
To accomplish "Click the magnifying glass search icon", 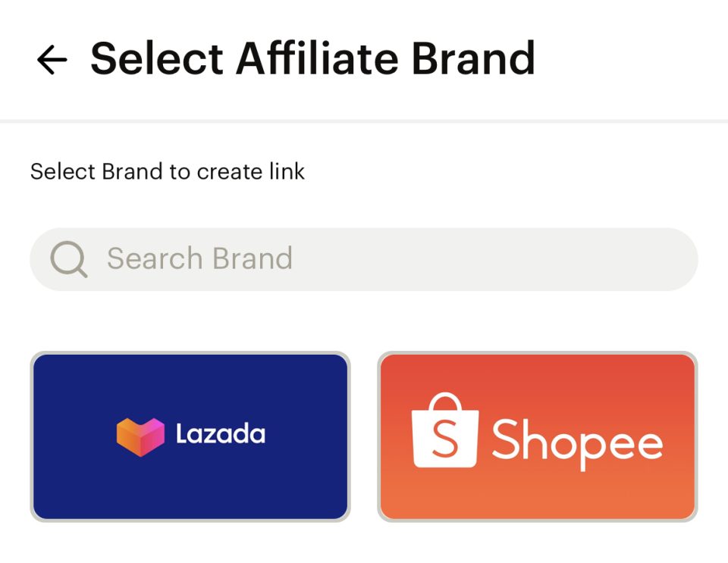I will tap(69, 259).
